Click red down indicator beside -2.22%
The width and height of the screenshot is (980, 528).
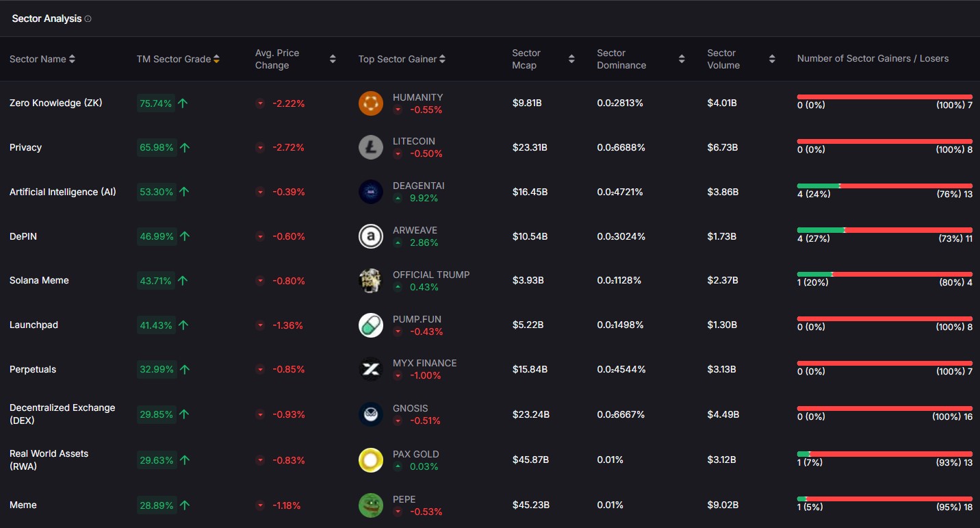(260, 103)
